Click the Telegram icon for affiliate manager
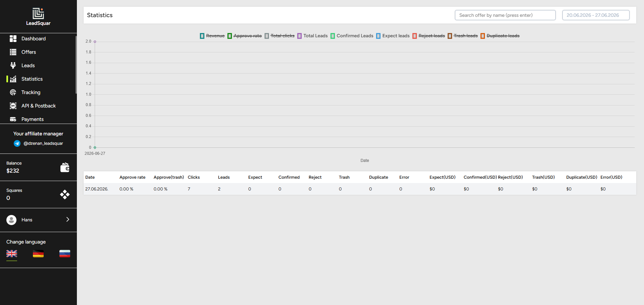 click(17, 143)
